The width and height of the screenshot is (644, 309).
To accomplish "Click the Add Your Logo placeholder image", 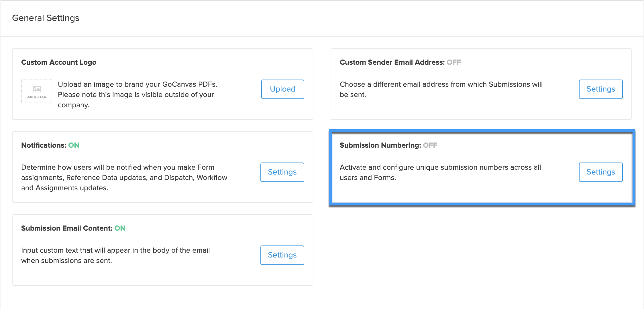I will [37, 91].
